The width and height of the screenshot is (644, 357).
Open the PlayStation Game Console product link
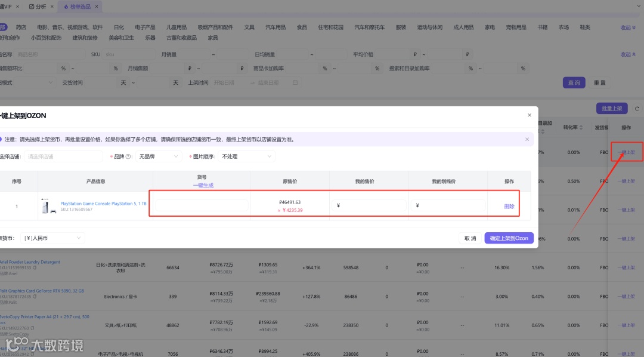tap(104, 203)
